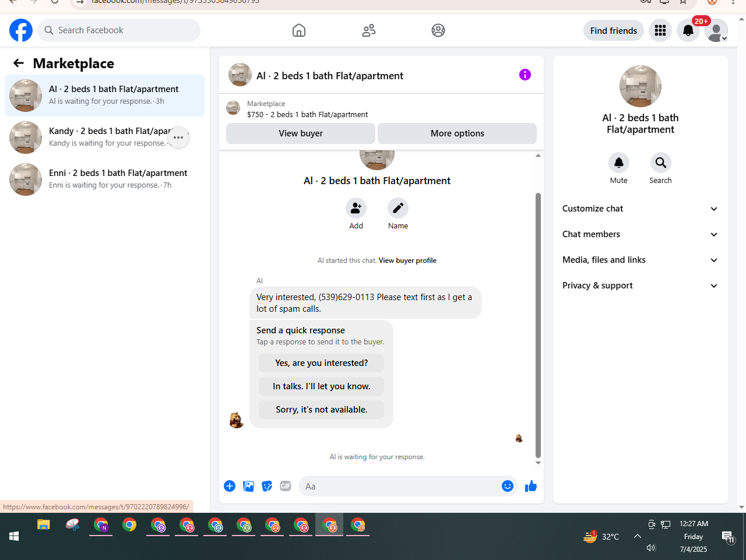The height and width of the screenshot is (560, 746).
Task: Click the More options button
Action: click(x=457, y=133)
